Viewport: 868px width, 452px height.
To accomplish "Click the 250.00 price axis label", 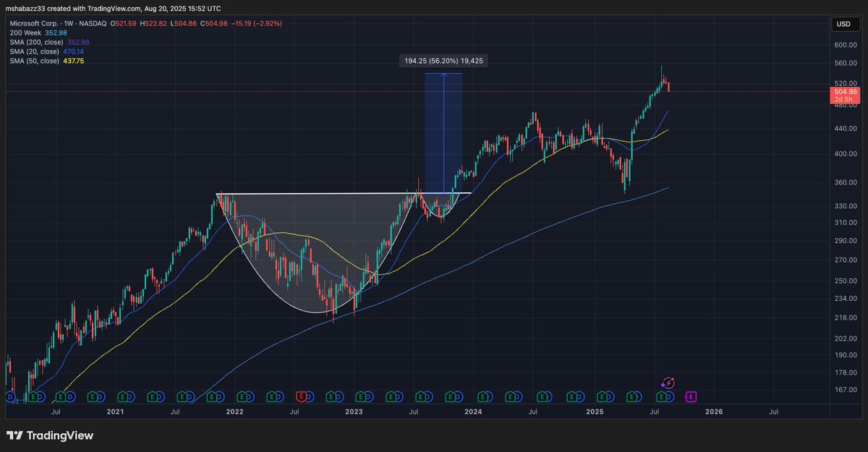I will [x=845, y=281].
